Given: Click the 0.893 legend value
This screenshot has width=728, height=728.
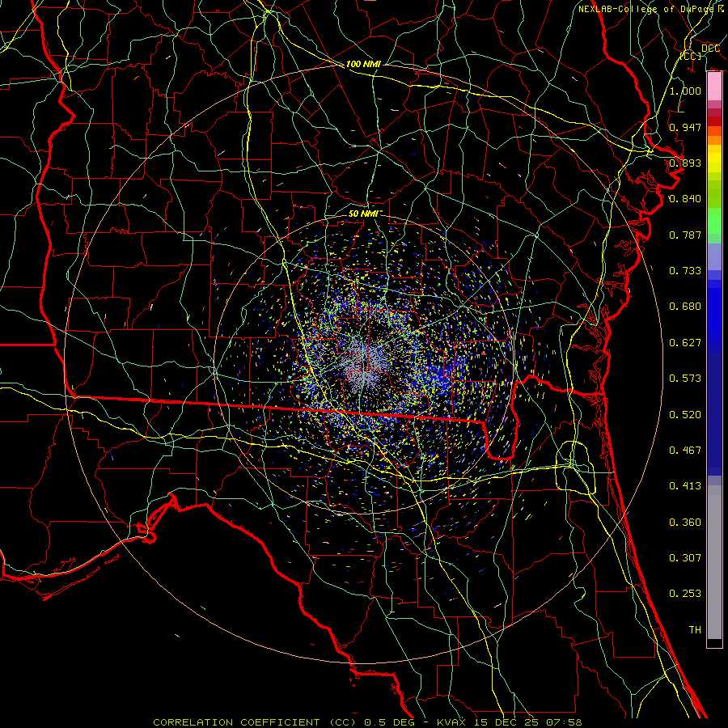Looking at the screenshot, I should pos(685,163).
